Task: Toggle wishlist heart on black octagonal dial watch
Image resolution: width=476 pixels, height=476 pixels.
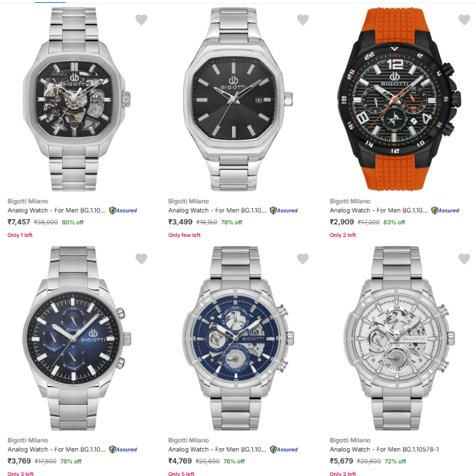Action: point(303,20)
